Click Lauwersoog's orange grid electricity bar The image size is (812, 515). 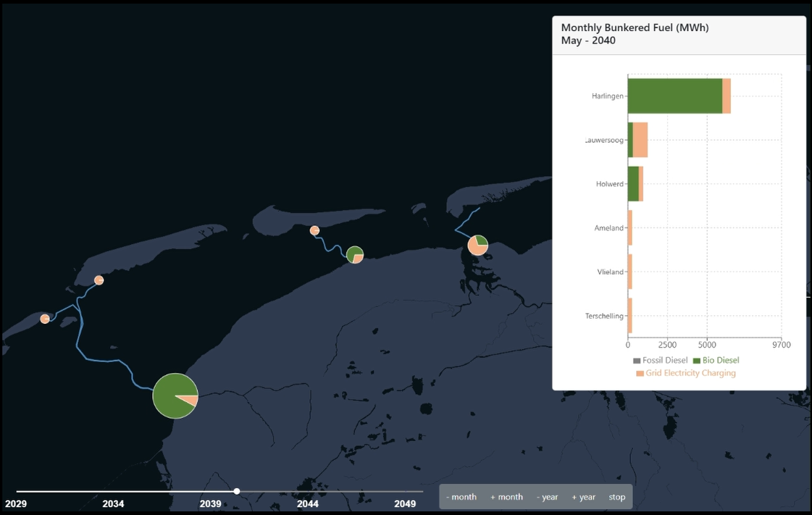tap(640, 140)
